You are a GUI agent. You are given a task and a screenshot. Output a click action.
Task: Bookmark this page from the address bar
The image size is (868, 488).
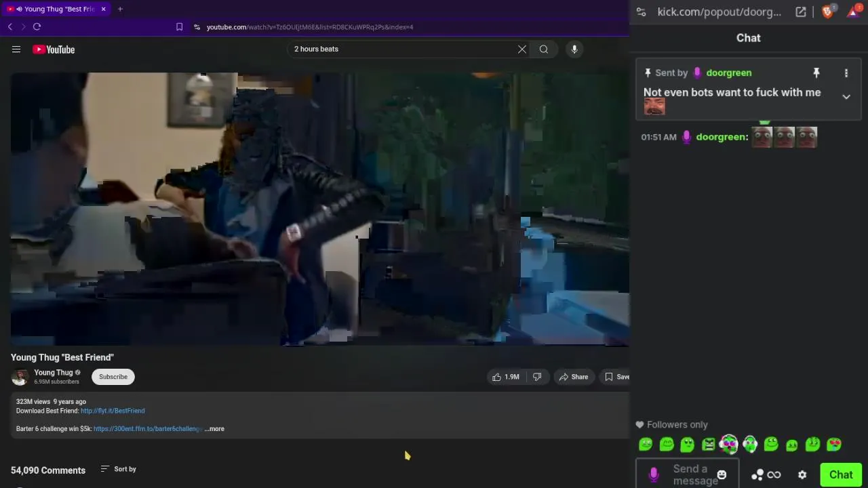(180, 27)
